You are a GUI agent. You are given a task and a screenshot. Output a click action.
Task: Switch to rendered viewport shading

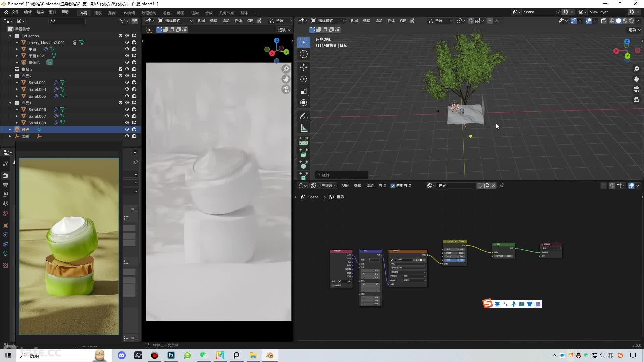coord(632,21)
